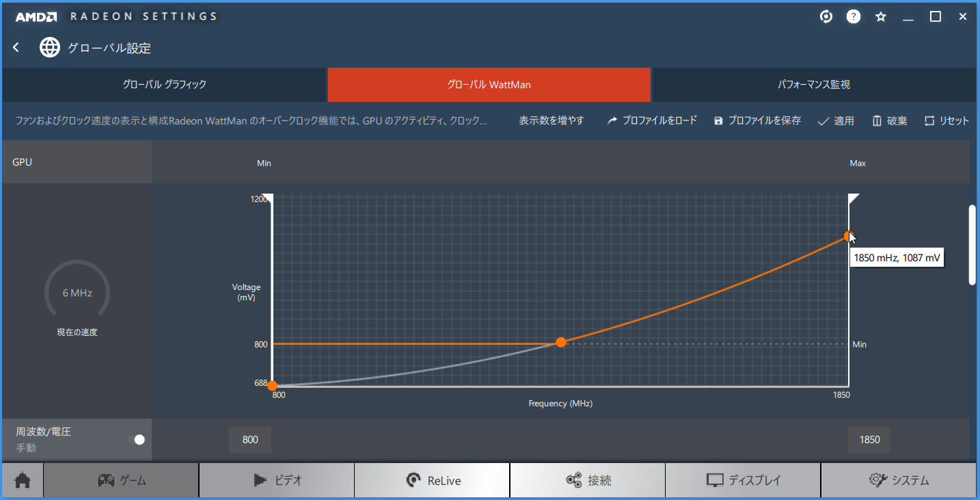Apply changes with 適用
Image resolution: width=980 pixels, height=500 pixels.
(x=836, y=120)
